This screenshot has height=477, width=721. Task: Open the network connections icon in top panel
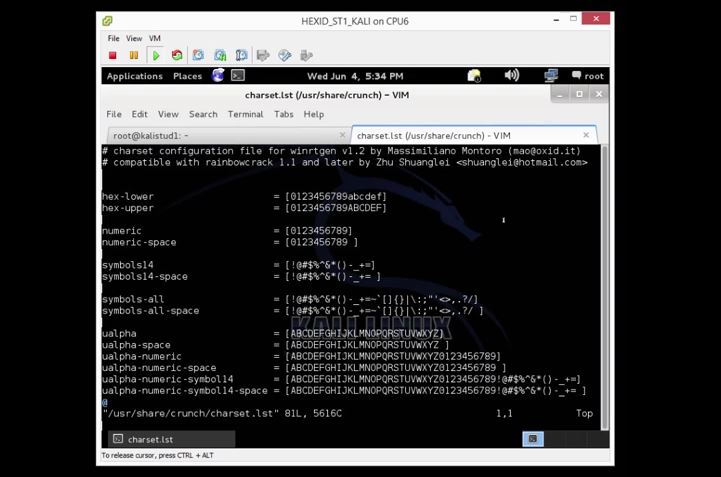[x=550, y=75]
